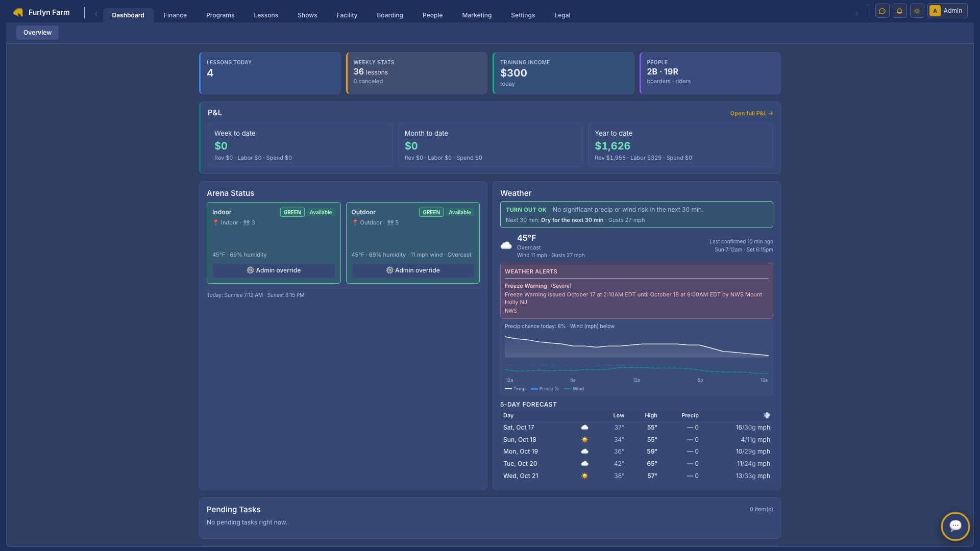Go to the Lessons tab
The height and width of the screenshot is (551, 980).
pos(266,15)
